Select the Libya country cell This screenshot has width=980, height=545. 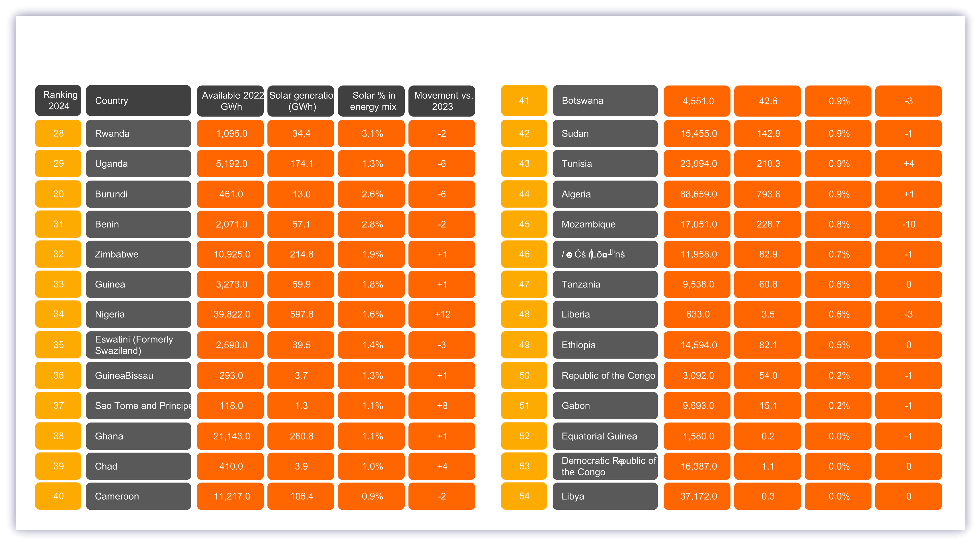coord(605,496)
